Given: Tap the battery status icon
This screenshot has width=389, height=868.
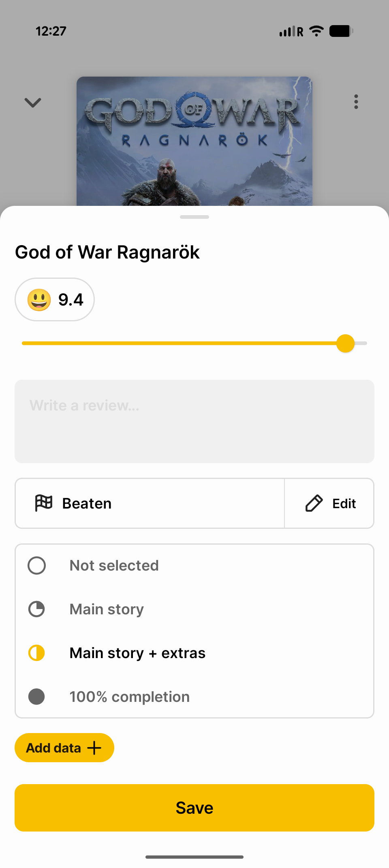Looking at the screenshot, I should (x=341, y=31).
